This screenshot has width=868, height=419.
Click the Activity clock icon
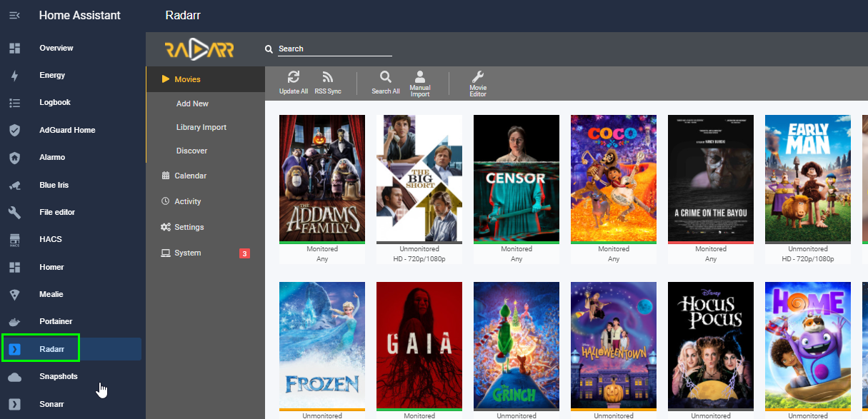coord(166,201)
